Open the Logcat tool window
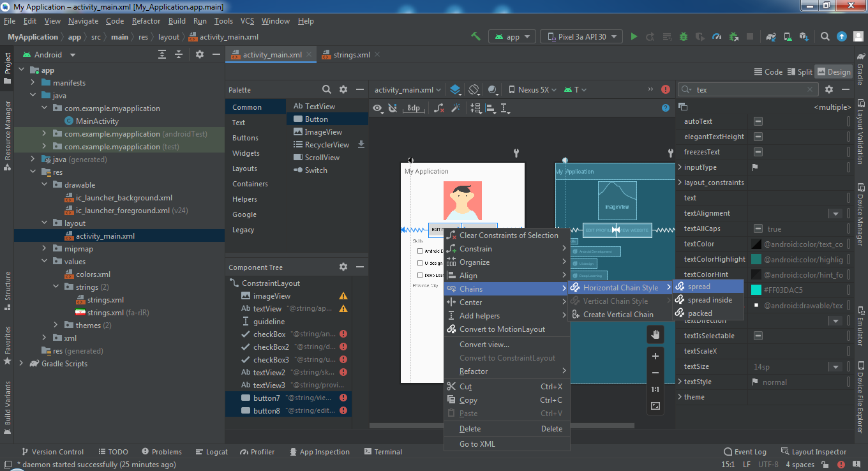This screenshot has width=868, height=471. (211, 452)
